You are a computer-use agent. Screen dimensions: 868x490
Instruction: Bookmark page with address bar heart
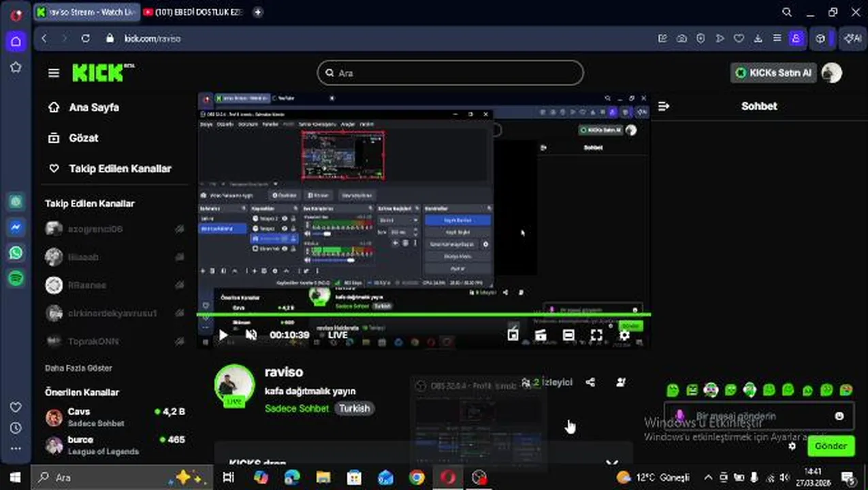[x=739, y=39]
